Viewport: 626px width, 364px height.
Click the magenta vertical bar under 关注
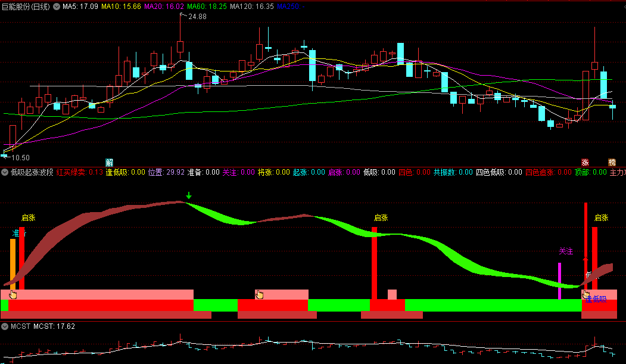(x=559, y=281)
